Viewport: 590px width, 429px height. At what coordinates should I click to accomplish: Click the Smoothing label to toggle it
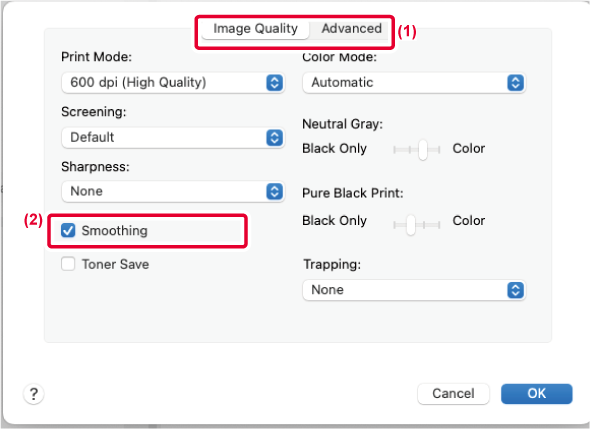point(114,231)
